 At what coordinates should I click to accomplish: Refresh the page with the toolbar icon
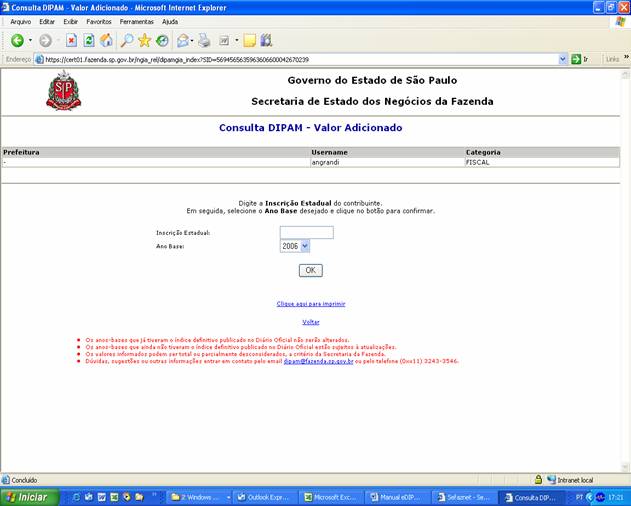coord(89,41)
